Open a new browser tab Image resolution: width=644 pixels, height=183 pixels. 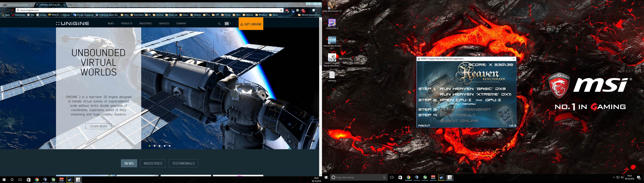coord(70,5)
